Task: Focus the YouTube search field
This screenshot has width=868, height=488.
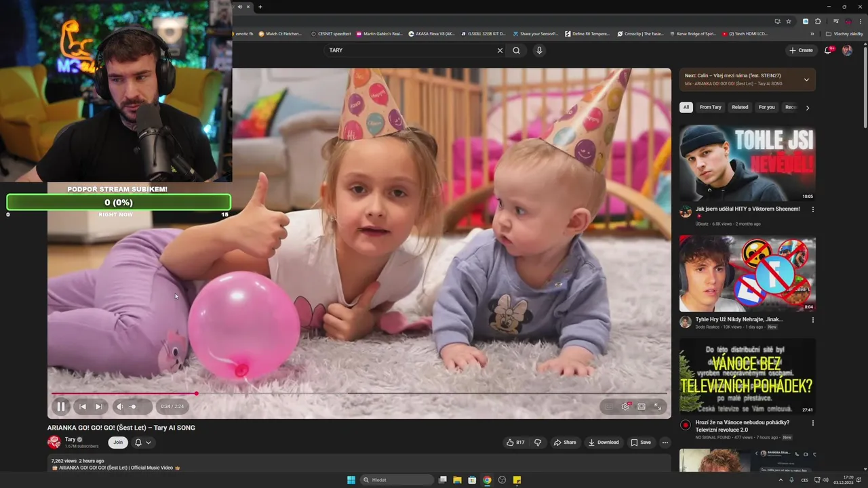Action: pyautogui.click(x=410, y=50)
